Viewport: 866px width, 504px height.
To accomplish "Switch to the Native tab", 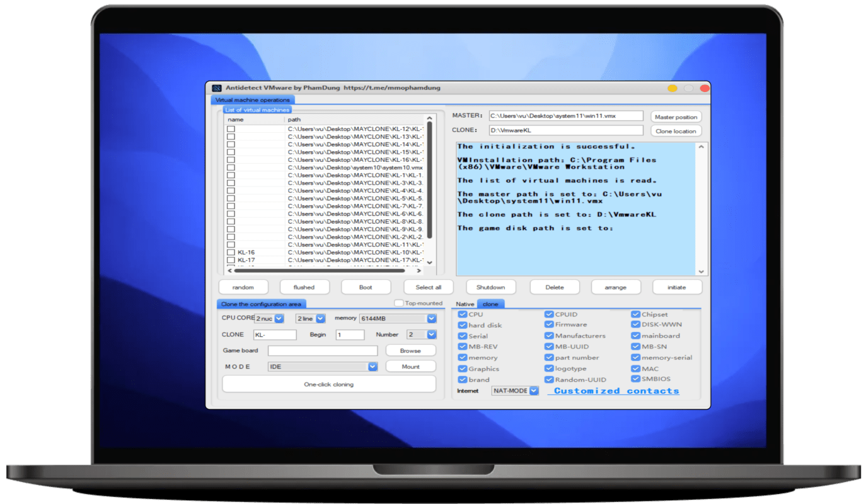I will click(x=465, y=304).
